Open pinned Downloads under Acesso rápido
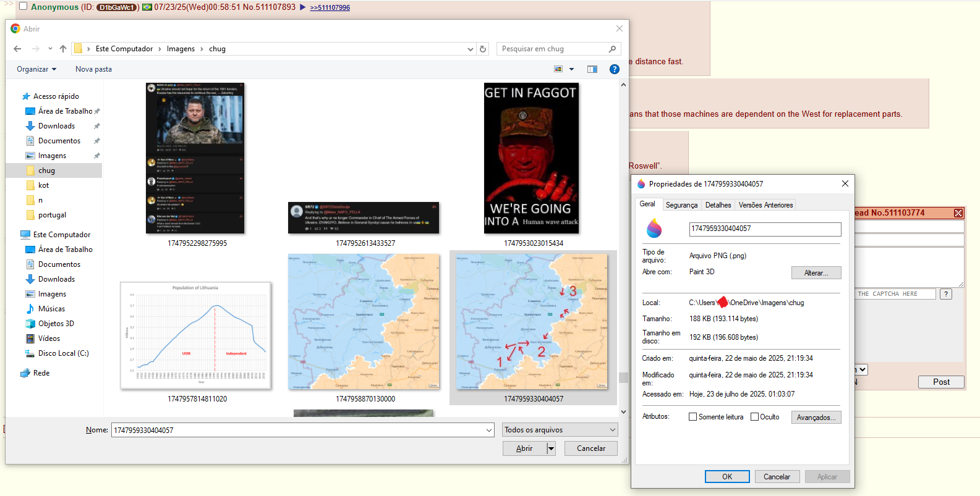The width and height of the screenshot is (980, 496). [x=56, y=126]
